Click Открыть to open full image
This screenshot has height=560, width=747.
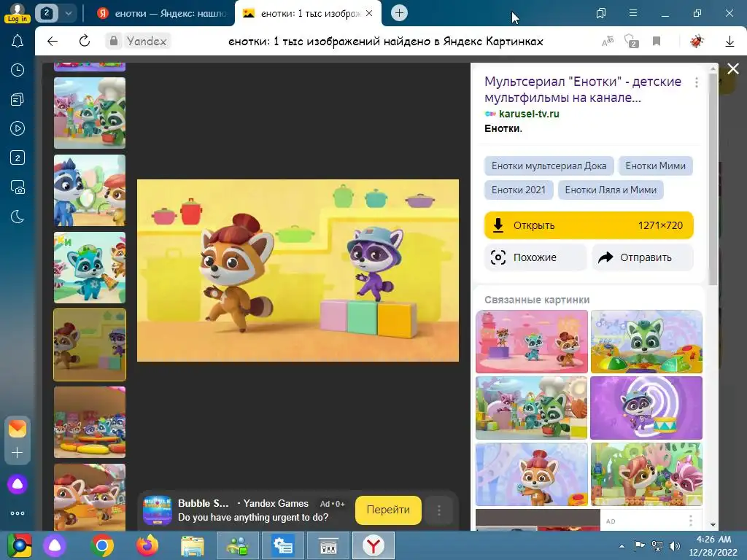589,225
